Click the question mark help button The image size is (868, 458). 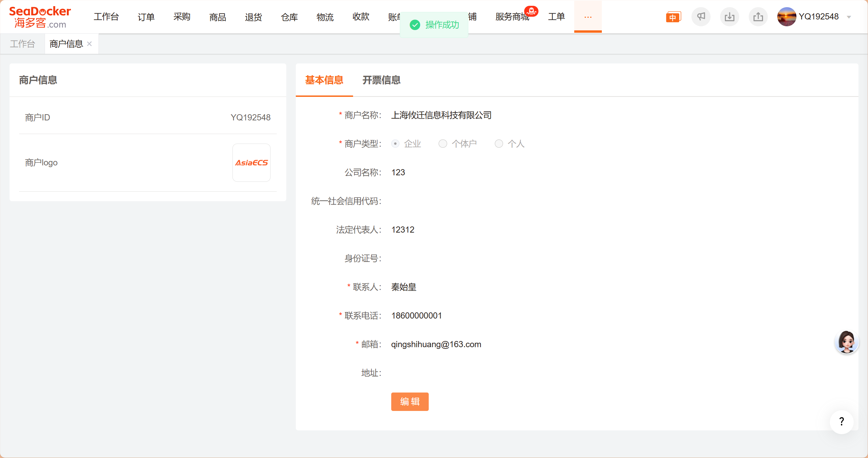tap(841, 422)
